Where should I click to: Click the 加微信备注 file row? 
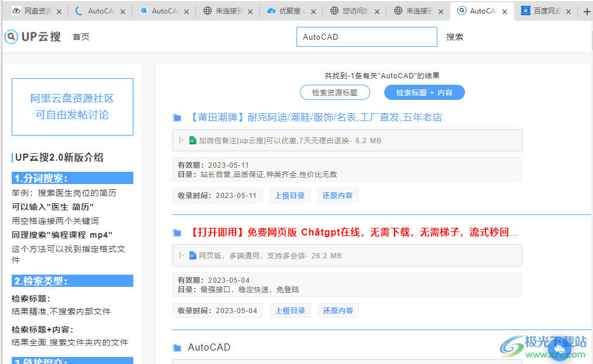click(x=347, y=140)
